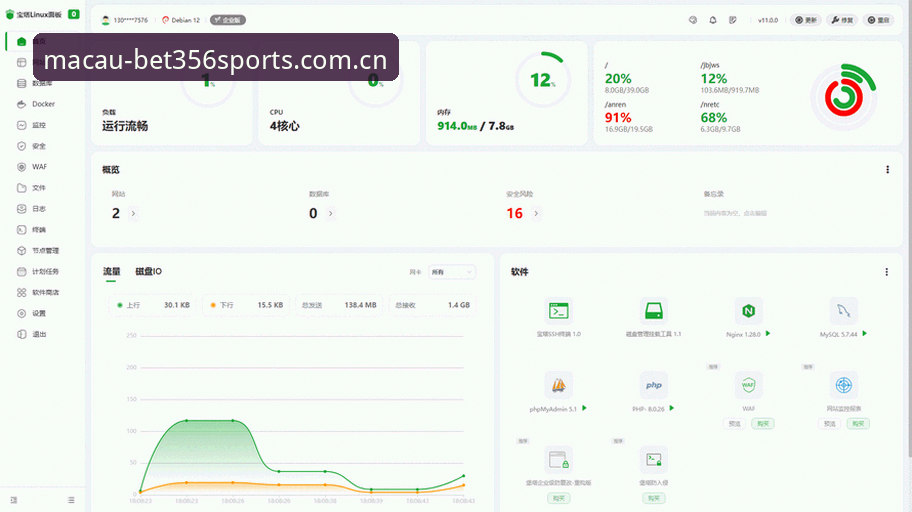This screenshot has width=912, height=512.
Task: Click the 购买 button under 网站监控报表
Action: [x=858, y=424]
